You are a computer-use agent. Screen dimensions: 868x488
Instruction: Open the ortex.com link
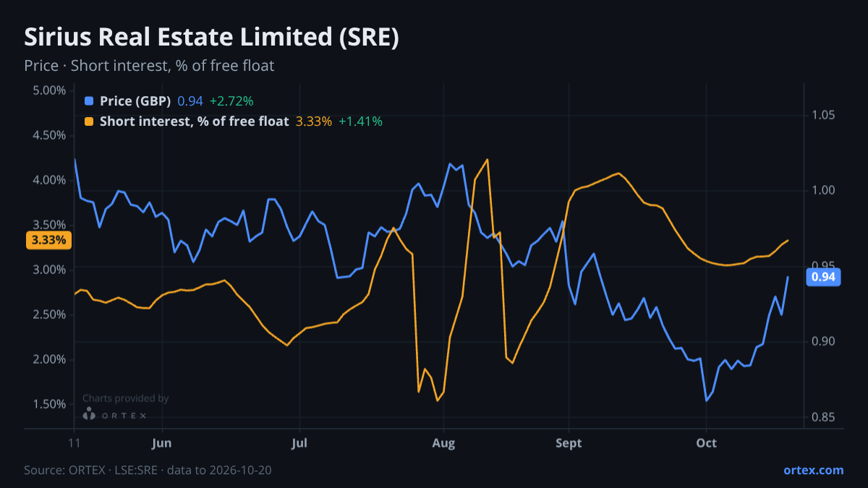[x=814, y=470]
